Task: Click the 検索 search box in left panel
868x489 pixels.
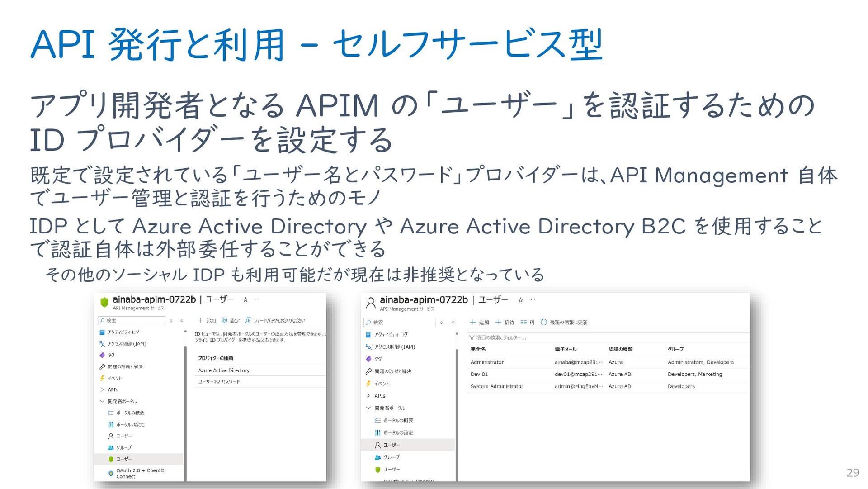Action: click(x=132, y=321)
